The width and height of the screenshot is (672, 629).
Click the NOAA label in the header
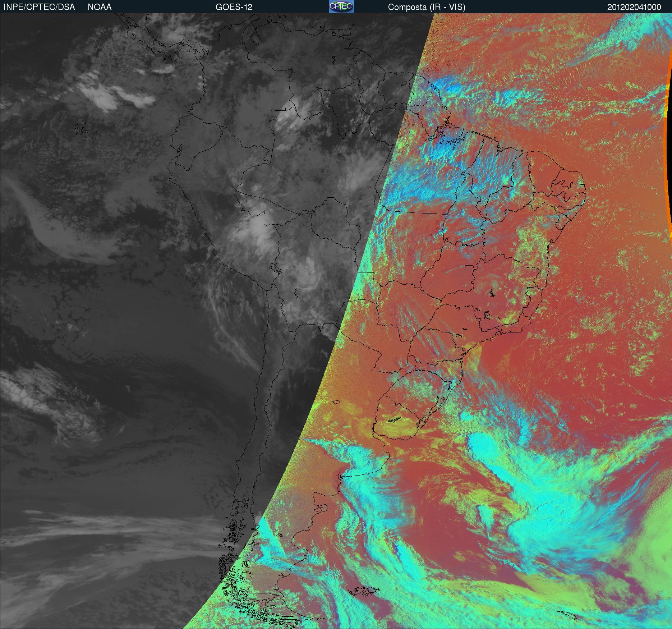100,7
